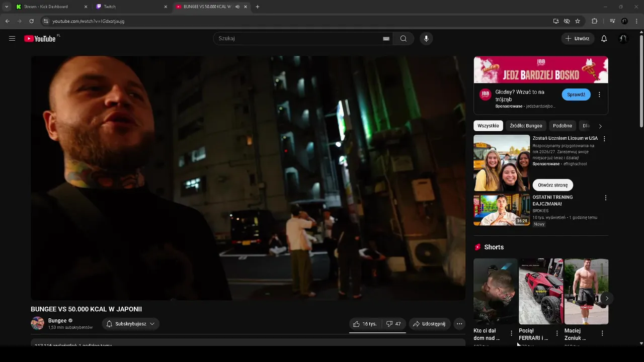This screenshot has width=644, height=362.
Task: Reload the page in browser
Action: click(31, 21)
